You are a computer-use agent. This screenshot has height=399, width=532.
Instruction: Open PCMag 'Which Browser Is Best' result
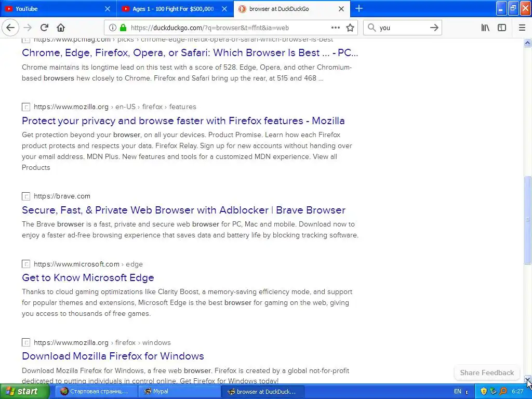(190, 53)
